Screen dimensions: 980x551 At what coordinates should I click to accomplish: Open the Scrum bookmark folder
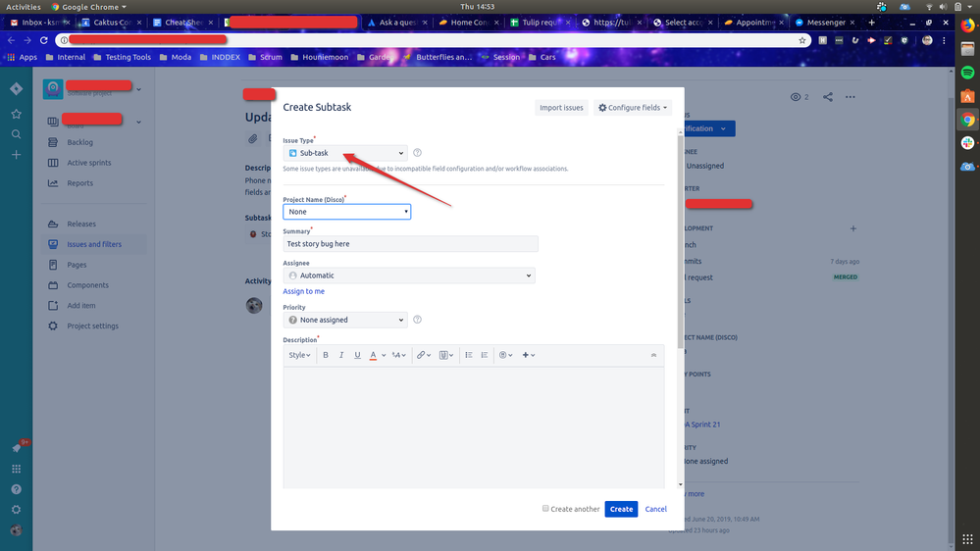(x=265, y=57)
